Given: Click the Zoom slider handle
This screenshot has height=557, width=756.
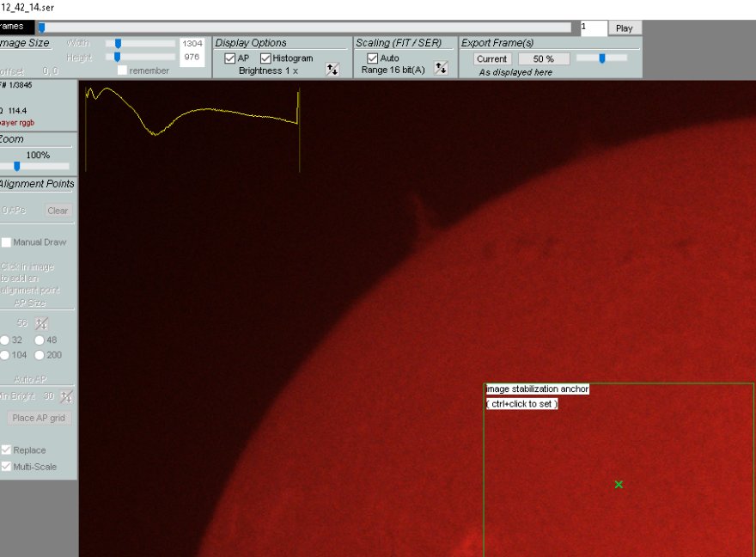Looking at the screenshot, I should [16, 167].
